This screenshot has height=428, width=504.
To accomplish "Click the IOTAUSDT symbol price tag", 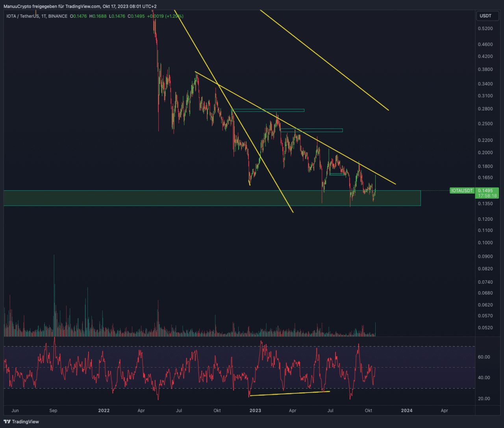I will point(462,191).
